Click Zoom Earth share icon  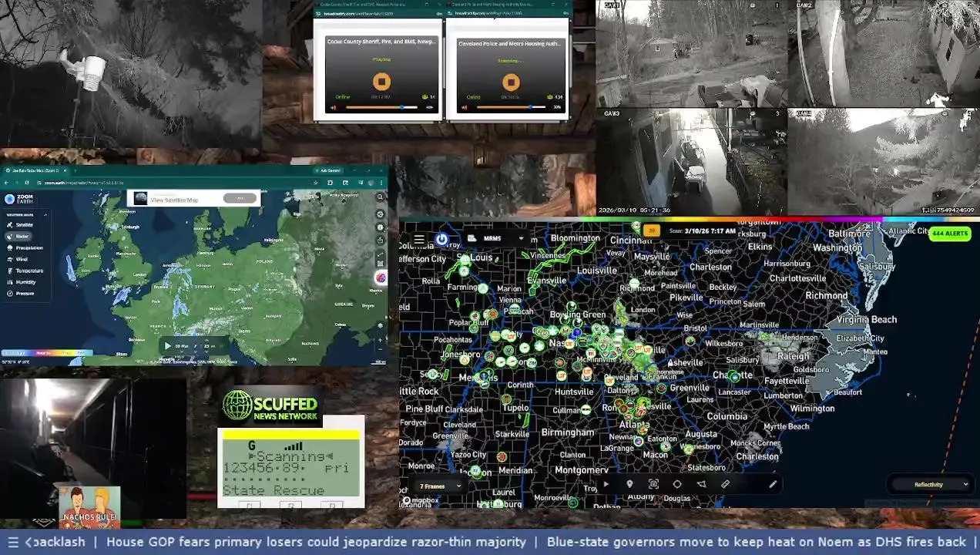[x=380, y=240]
